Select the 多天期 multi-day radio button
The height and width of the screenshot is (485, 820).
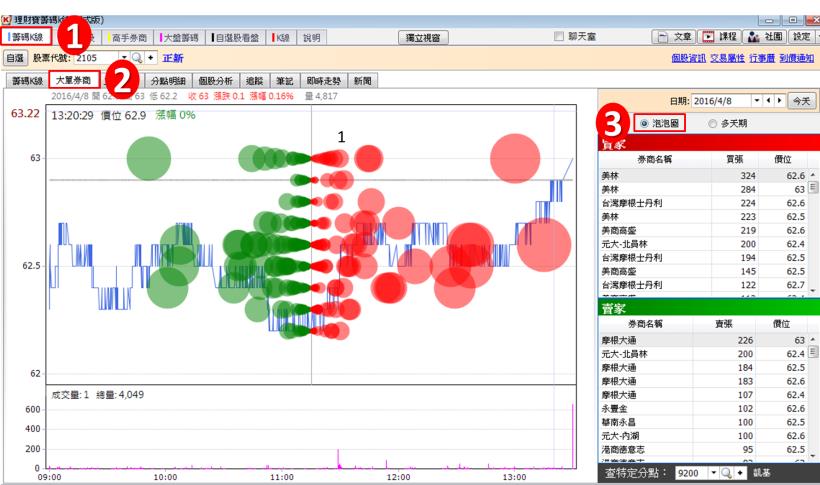[x=712, y=124]
